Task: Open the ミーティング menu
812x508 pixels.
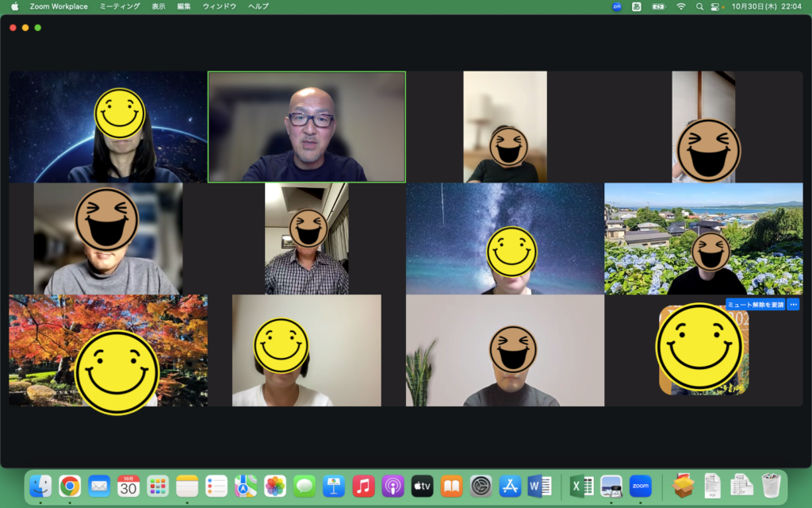Action: [x=120, y=6]
